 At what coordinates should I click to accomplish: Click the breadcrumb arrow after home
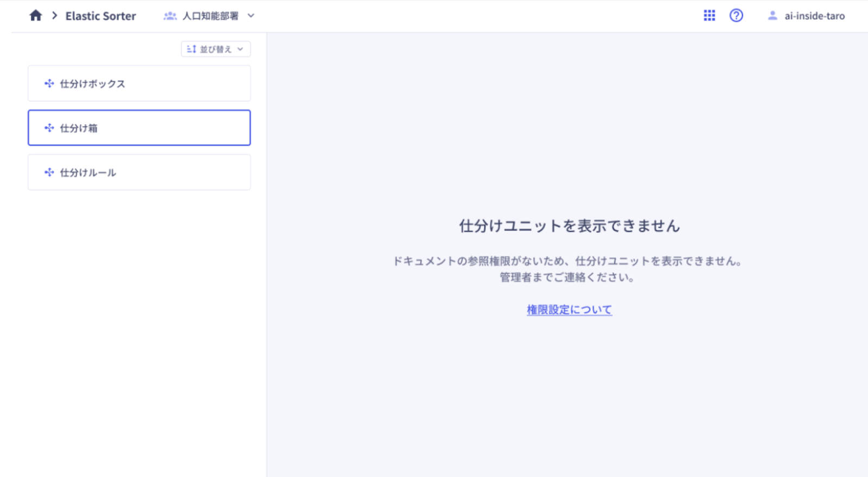point(54,16)
